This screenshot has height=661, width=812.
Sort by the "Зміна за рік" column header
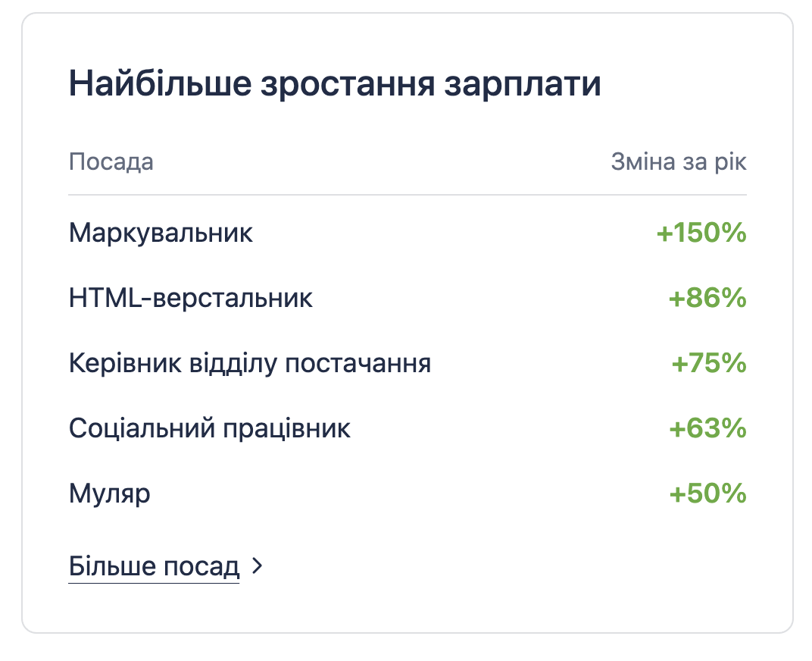(678, 161)
